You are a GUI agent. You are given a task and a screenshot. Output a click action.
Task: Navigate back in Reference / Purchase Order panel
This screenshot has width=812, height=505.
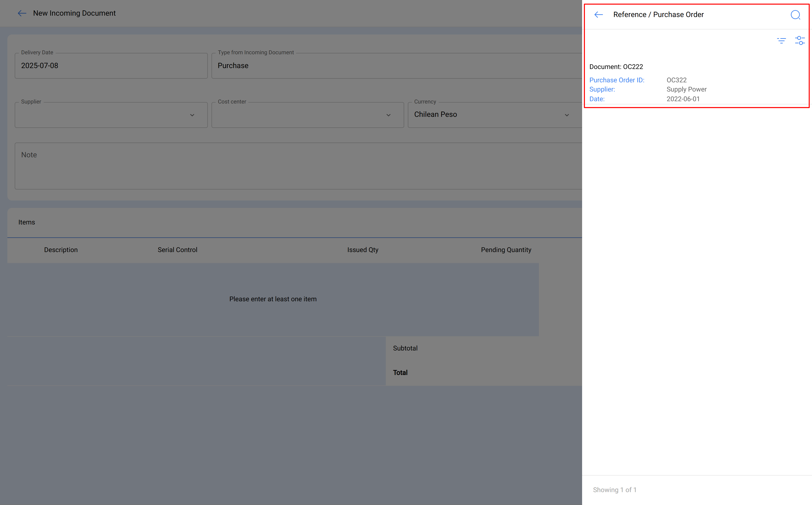tap(598, 14)
